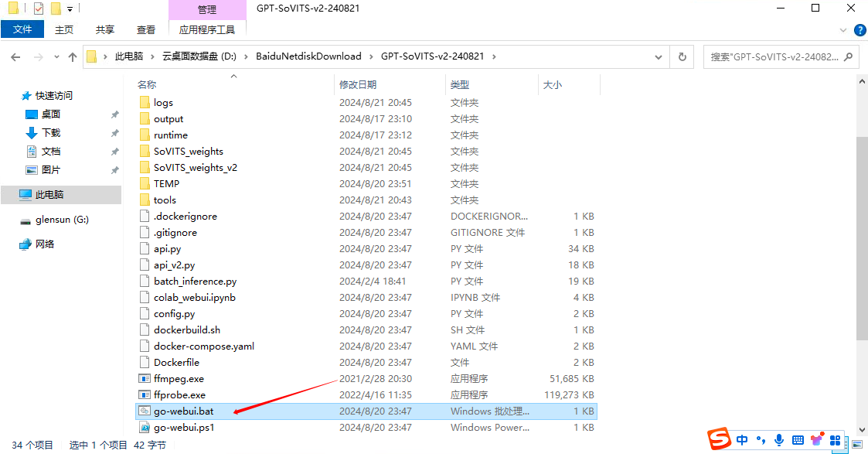This screenshot has width=868, height=454.
Task: Go up one folder level
Action: tap(73, 56)
